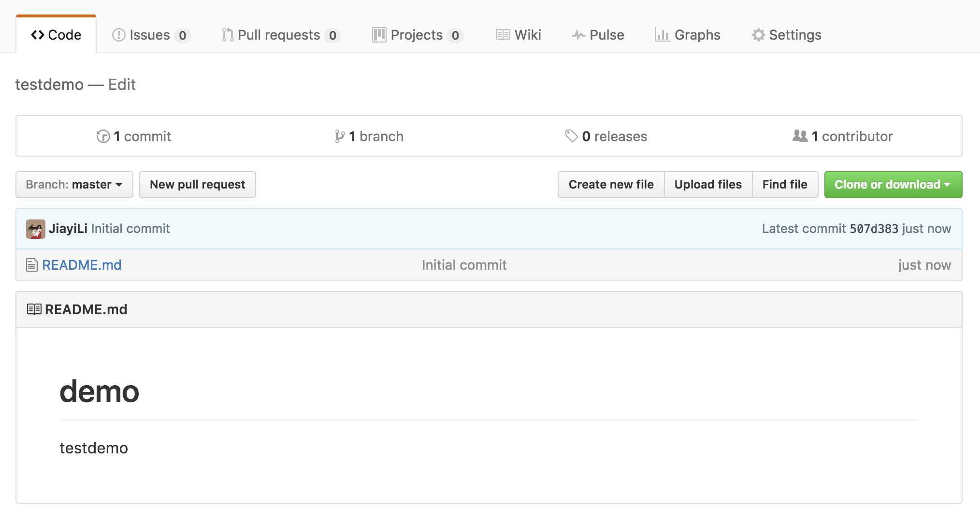The height and width of the screenshot is (523, 980).
Task: Click the Edit description link
Action: (122, 85)
